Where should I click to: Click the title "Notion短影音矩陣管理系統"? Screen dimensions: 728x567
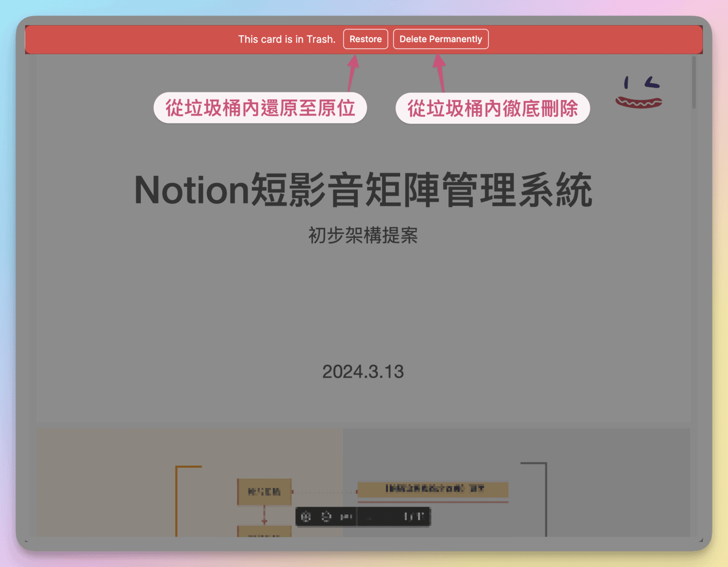[x=363, y=190]
